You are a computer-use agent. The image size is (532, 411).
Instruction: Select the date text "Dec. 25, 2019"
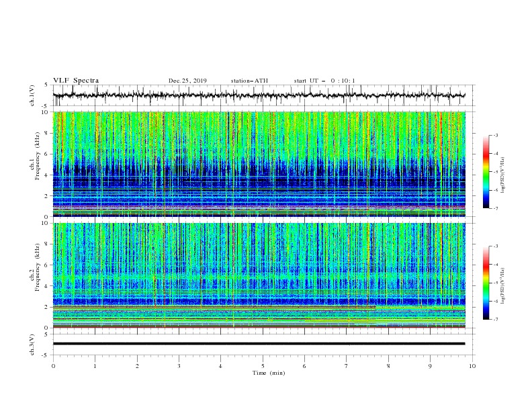[187, 81]
